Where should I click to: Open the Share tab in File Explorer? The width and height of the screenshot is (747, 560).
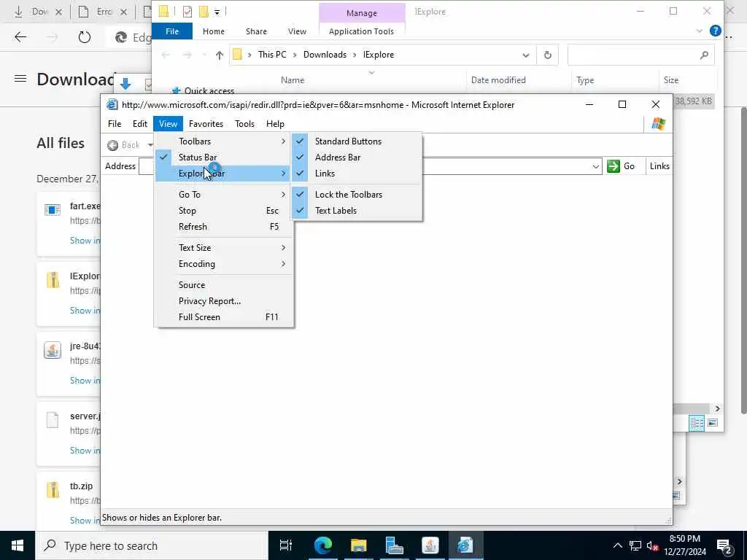[256, 31]
